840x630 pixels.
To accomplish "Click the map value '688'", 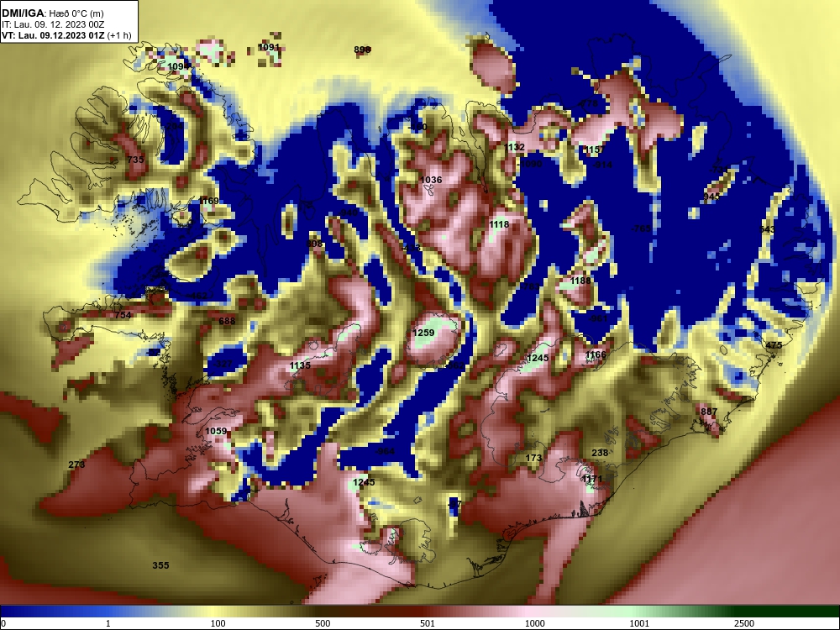I will (227, 321).
